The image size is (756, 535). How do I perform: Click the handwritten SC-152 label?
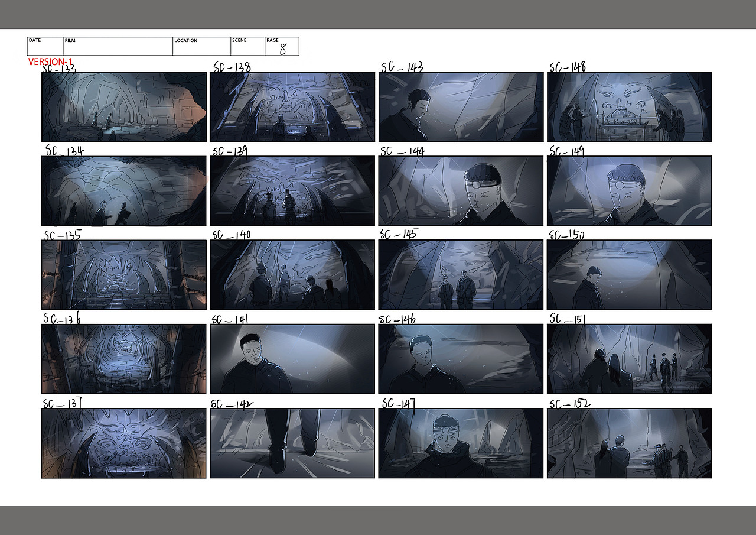570,404
